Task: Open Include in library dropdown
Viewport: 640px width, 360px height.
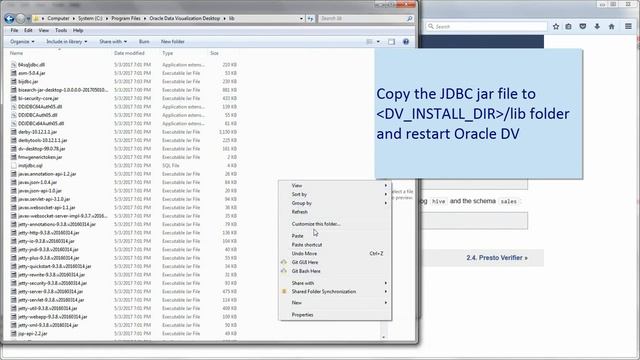Action: [x=67, y=42]
